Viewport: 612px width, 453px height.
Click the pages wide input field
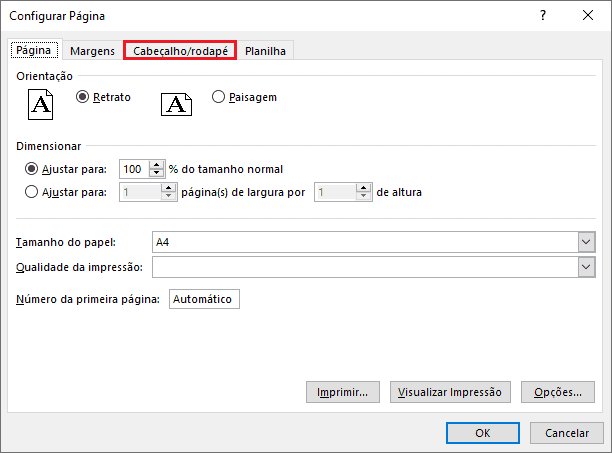[x=141, y=192]
